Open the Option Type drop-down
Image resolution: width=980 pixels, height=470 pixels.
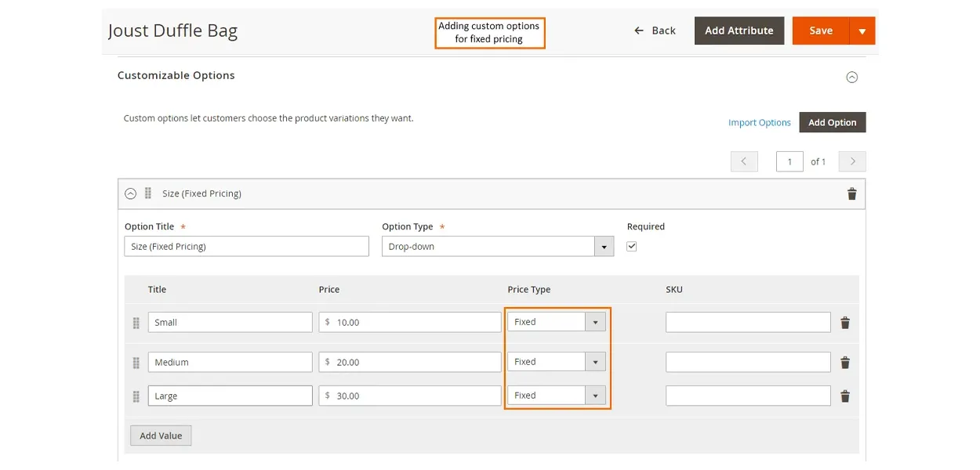pos(497,247)
